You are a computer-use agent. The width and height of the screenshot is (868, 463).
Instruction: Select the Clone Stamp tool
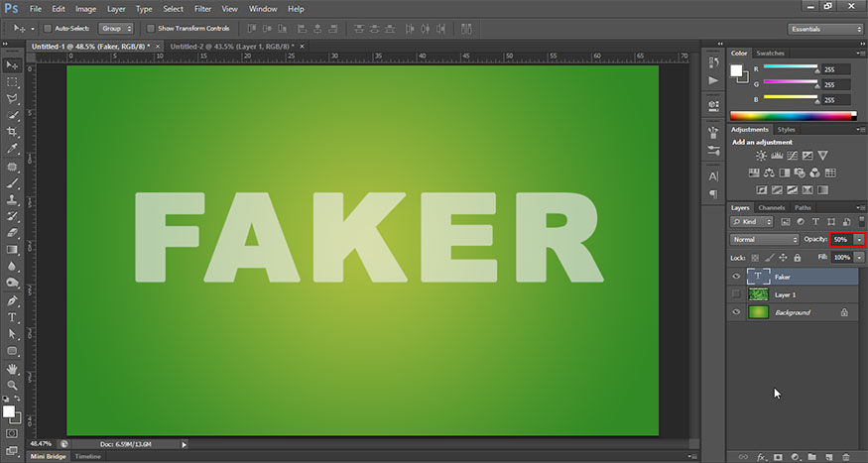[x=12, y=199]
